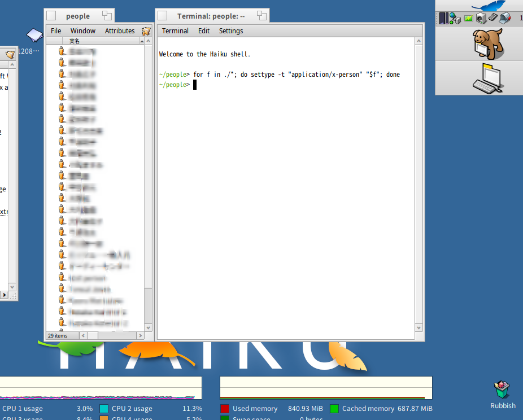Click the keyboard layout tray icon
The image size is (523, 420).
(x=493, y=19)
